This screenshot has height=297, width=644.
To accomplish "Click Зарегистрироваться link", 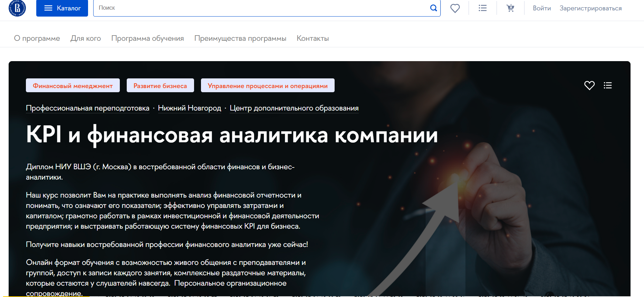I will [x=590, y=8].
